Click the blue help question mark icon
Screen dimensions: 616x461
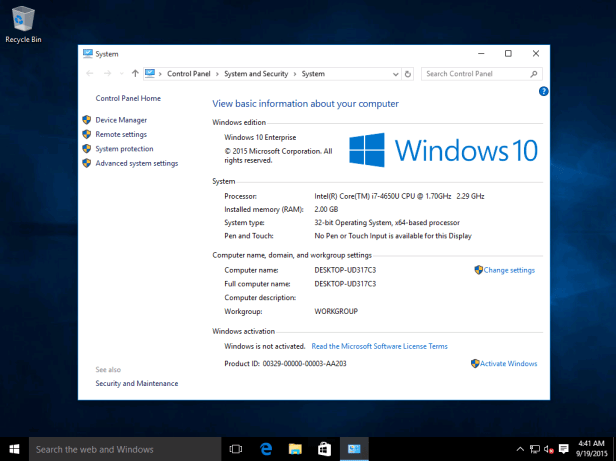(543, 91)
